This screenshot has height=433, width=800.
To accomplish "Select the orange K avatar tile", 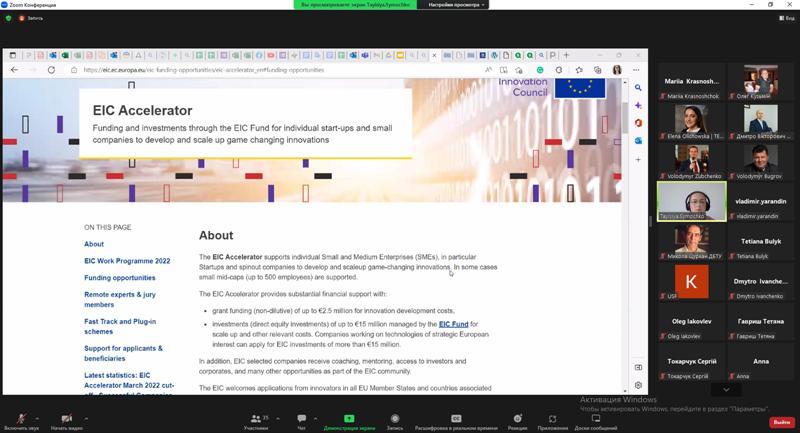I will 691,282.
